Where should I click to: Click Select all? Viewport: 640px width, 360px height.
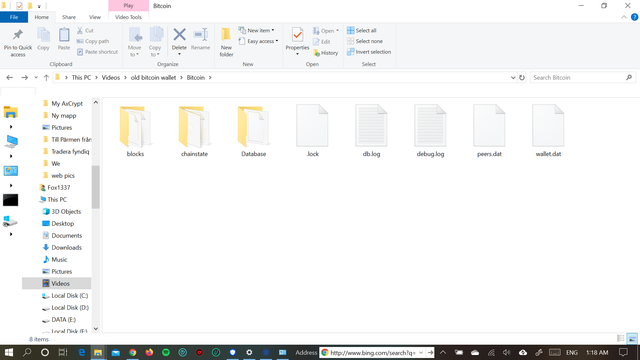(362, 31)
